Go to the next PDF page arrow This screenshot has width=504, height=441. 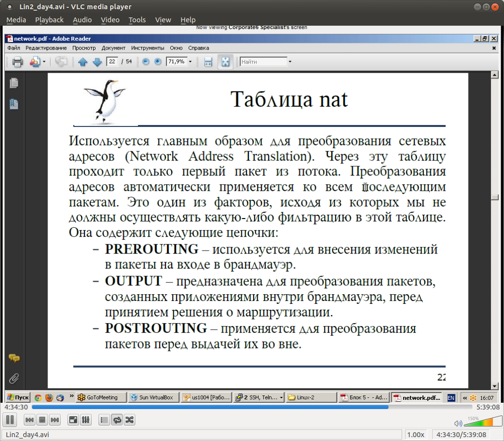click(x=97, y=62)
